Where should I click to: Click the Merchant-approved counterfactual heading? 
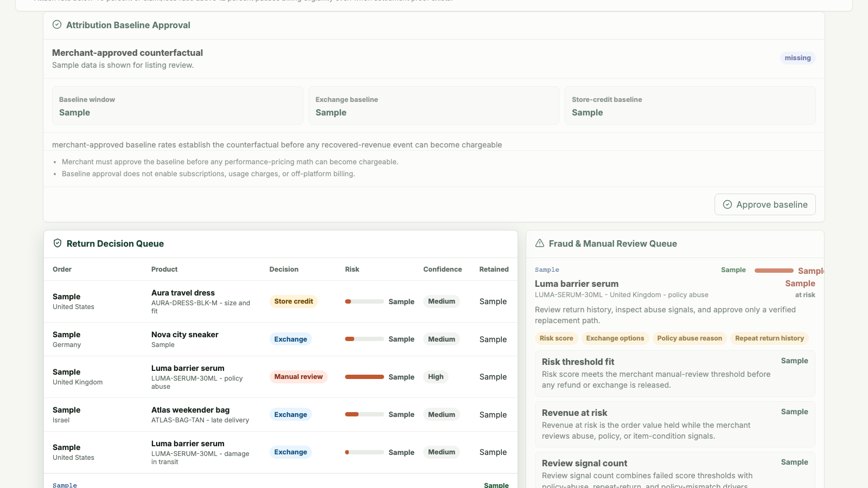pyautogui.click(x=127, y=53)
